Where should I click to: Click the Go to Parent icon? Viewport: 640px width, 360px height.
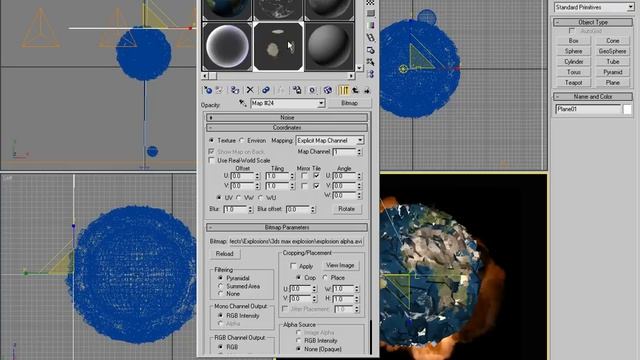point(355,90)
